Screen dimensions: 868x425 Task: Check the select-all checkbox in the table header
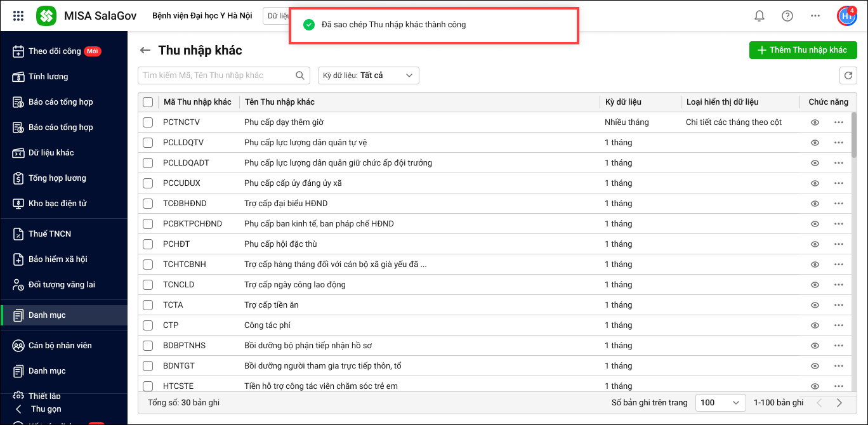tap(148, 102)
